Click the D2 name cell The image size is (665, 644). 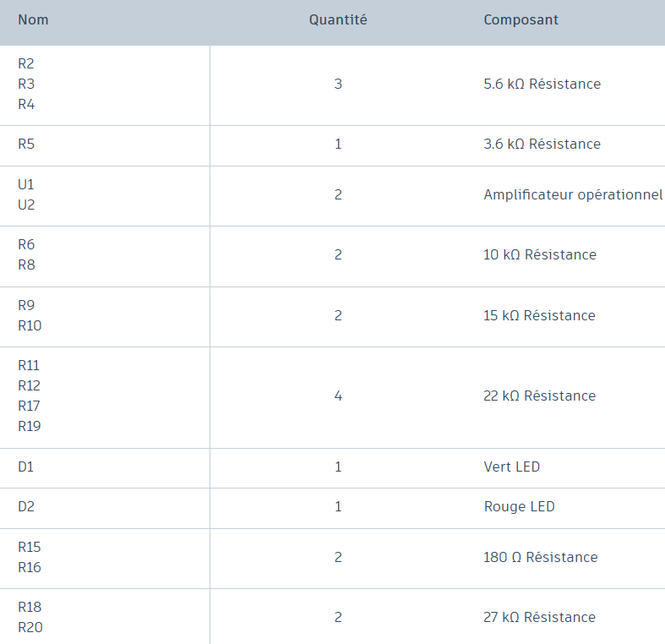click(x=26, y=506)
